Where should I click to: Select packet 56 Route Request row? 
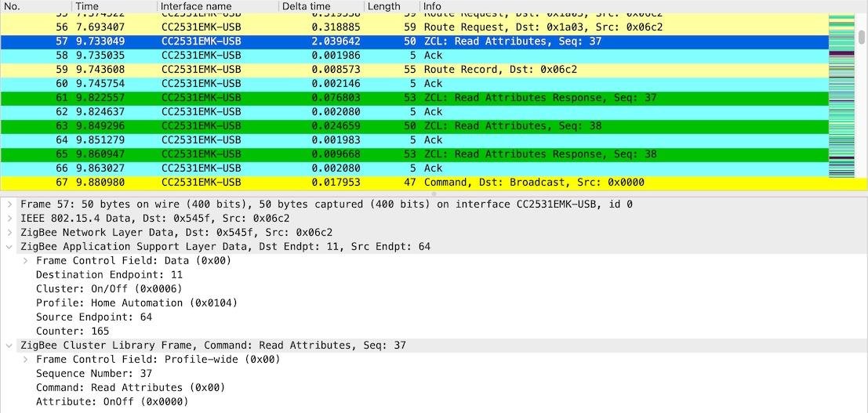tap(414, 27)
